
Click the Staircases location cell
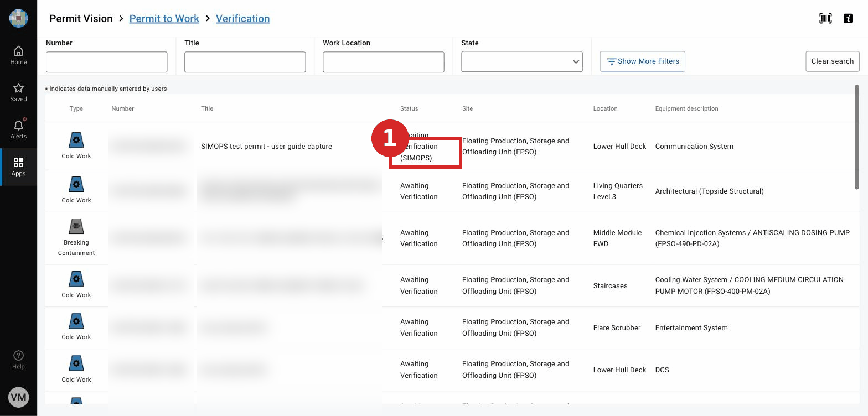[x=611, y=286]
